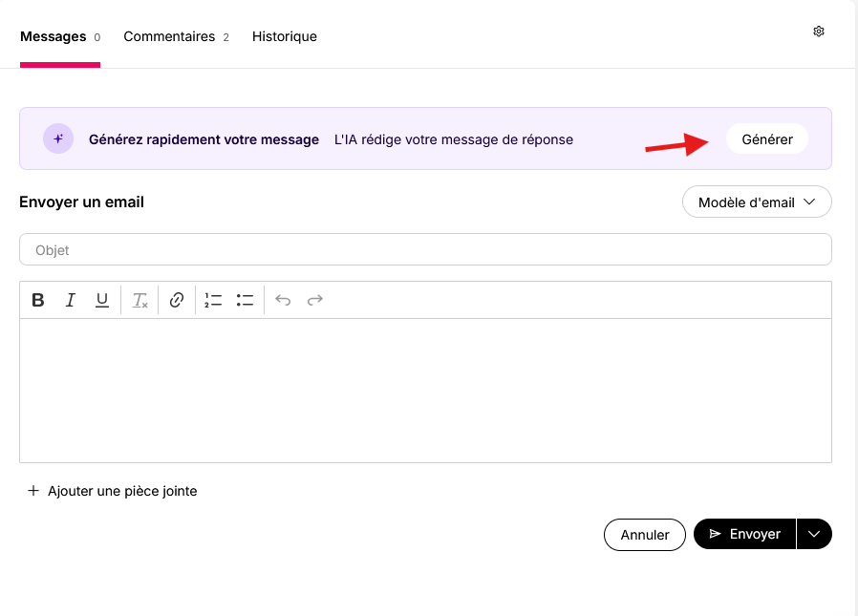
Task: Toggle underline formatting
Action: coord(102,300)
